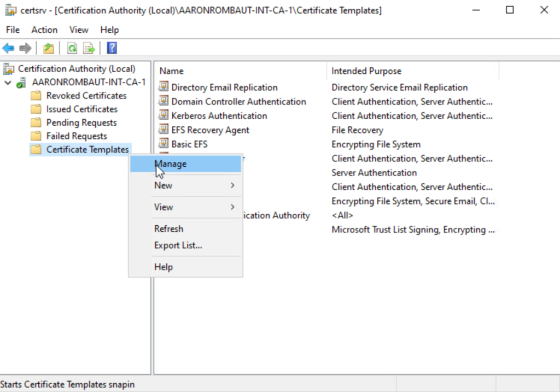Open the File menu in the menu bar
The height and width of the screenshot is (392, 560).
pos(13,30)
